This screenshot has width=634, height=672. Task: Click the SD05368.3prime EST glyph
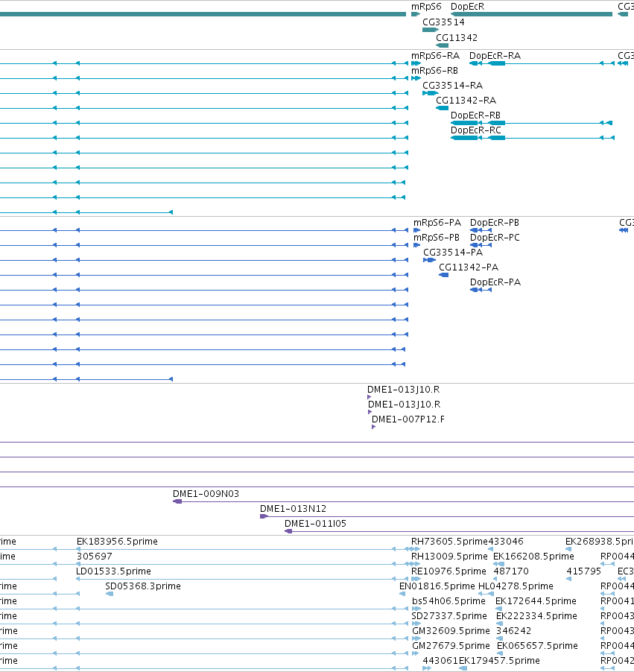click(x=110, y=594)
